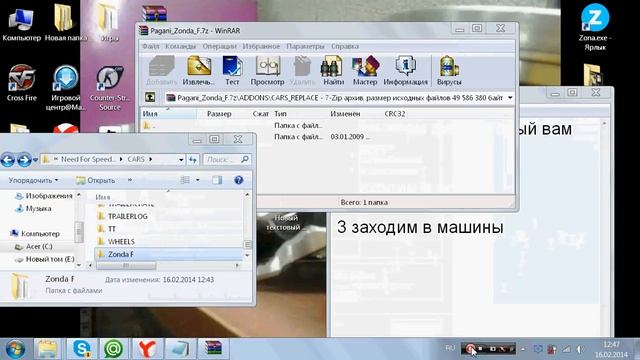This screenshot has width=640, height=360.
Task: Click the virus scan (Вирусы) icon
Action: pyautogui.click(x=449, y=70)
